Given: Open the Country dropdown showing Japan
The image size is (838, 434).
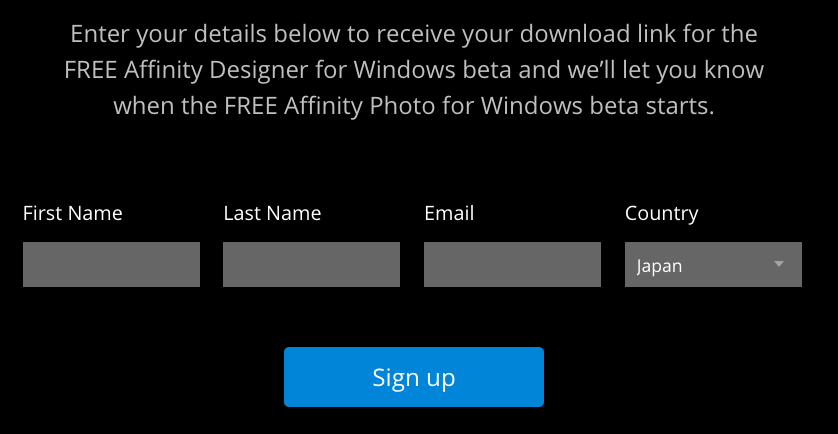Looking at the screenshot, I should (x=713, y=265).
